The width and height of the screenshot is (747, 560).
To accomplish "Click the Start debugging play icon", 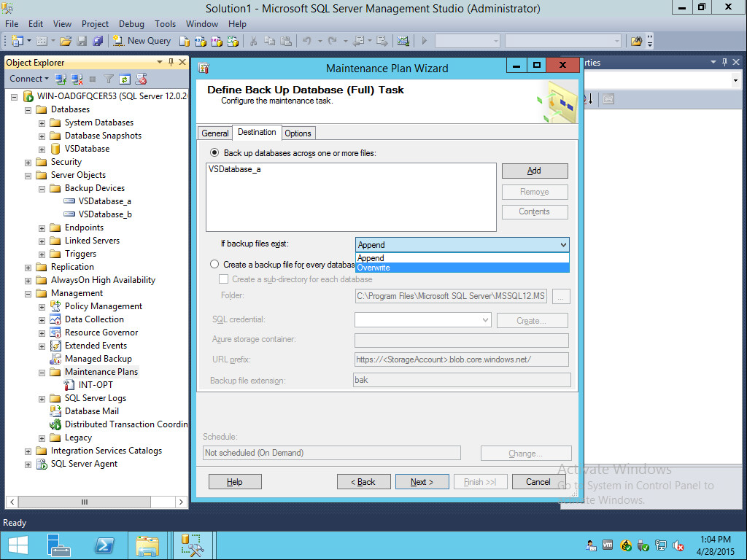I will coord(424,41).
